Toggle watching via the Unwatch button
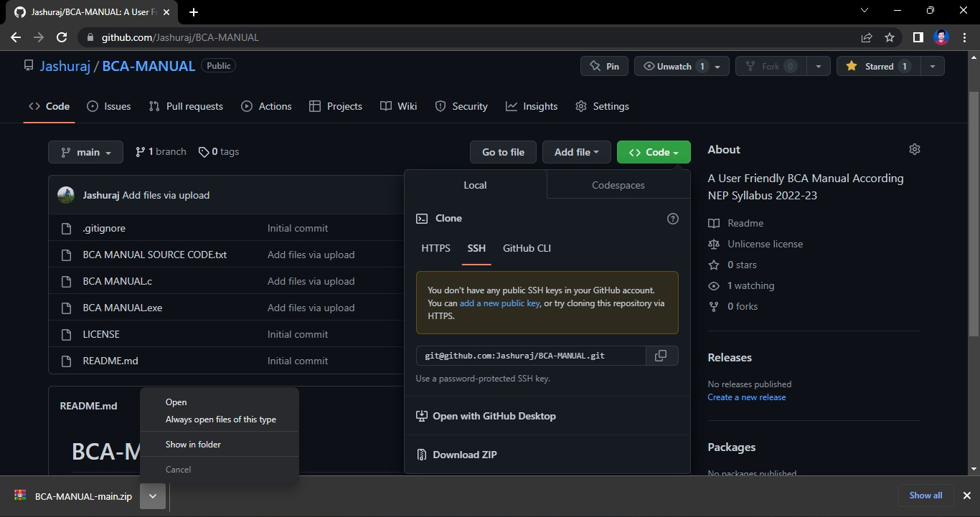The height and width of the screenshot is (517, 980). pyautogui.click(x=683, y=66)
